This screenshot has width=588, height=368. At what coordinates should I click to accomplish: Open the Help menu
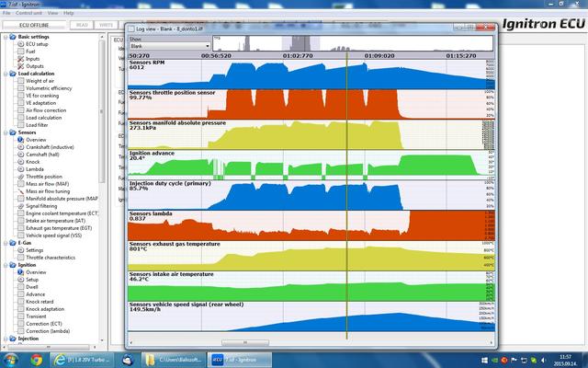click(69, 13)
